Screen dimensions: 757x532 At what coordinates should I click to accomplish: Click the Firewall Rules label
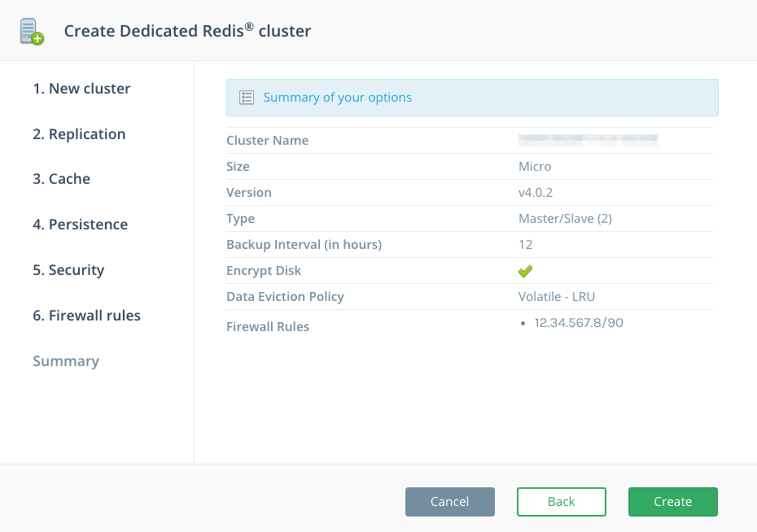(268, 326)
